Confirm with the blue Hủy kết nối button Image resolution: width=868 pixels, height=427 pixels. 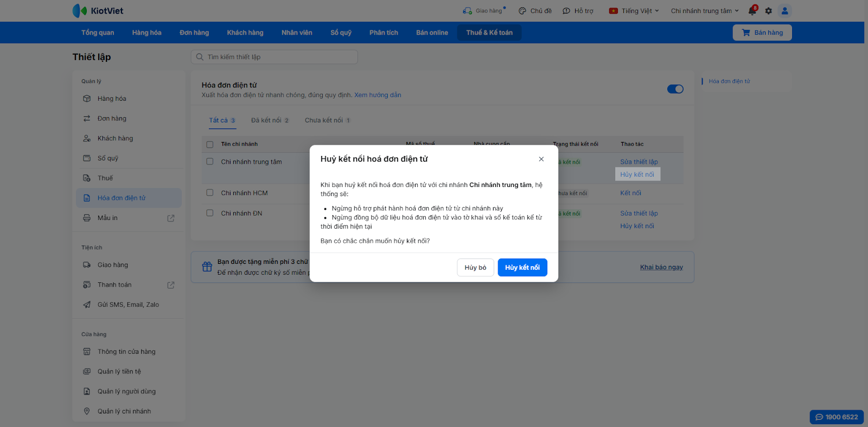(522, 268)
